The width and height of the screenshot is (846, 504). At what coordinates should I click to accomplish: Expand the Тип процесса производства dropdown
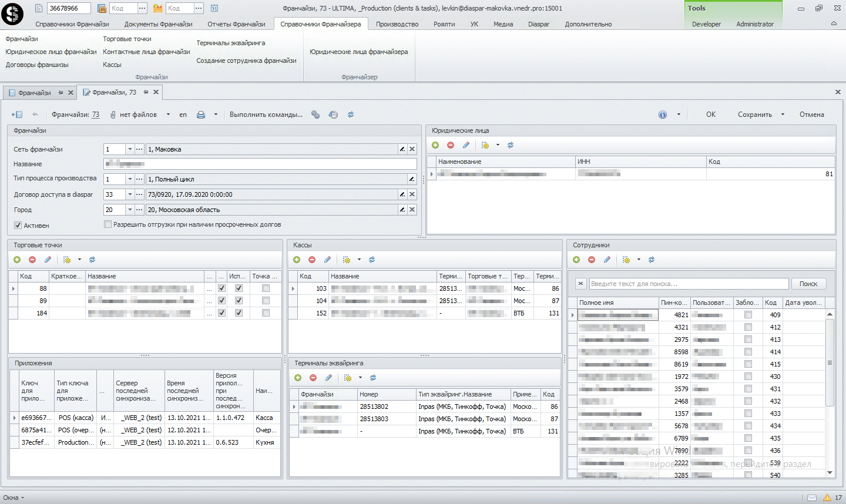click(130, 179)
